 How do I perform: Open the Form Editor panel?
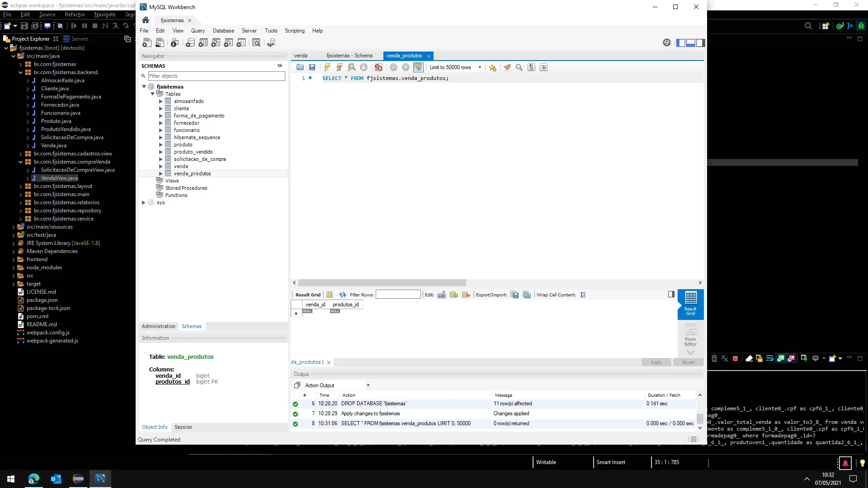[690, 335]
